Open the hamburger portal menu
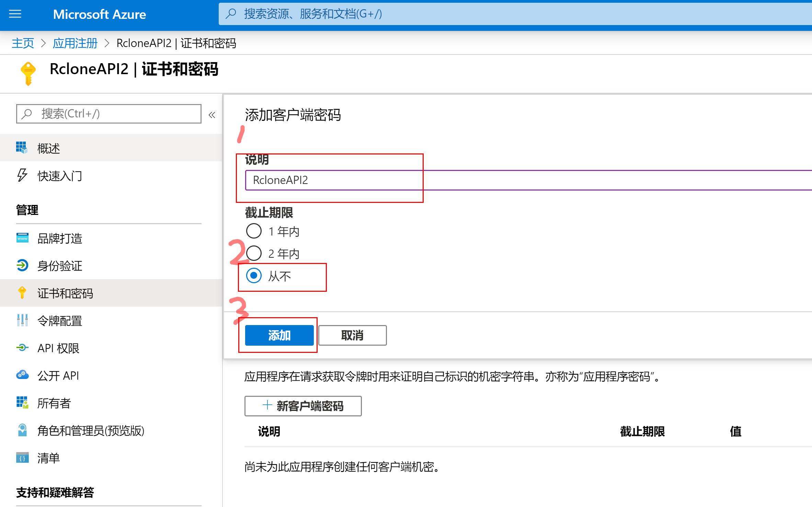This screenshot has height=507, width=812. (x=15, y=14)
